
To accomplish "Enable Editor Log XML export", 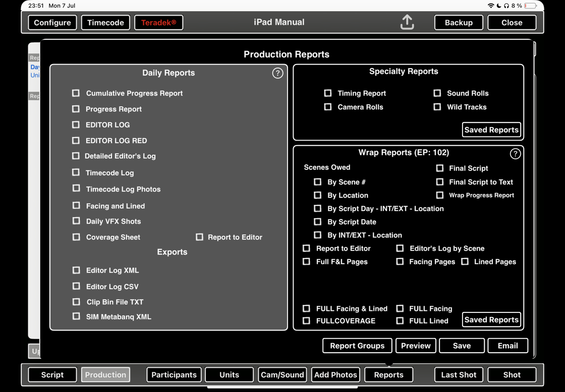I will pos(76,270).
